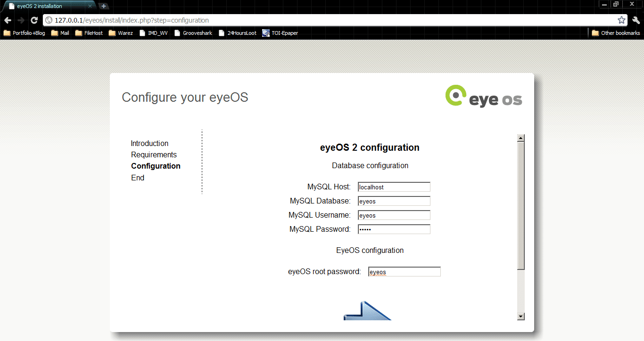
Task: Expand the Other bookmarks folder
Action: 616,33
